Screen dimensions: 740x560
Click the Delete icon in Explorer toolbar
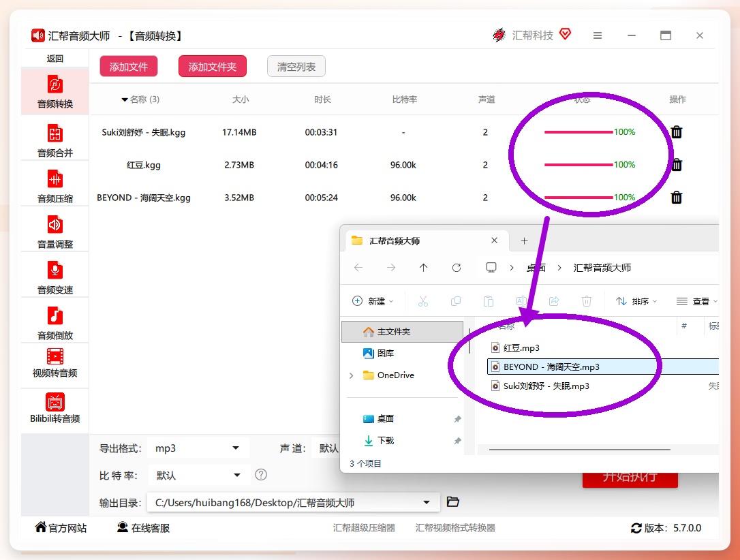pos(587,301)
